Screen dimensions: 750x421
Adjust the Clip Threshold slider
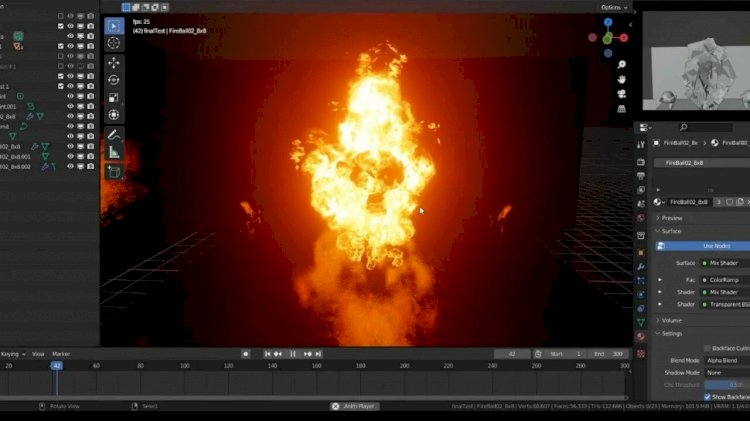(726, 385)
